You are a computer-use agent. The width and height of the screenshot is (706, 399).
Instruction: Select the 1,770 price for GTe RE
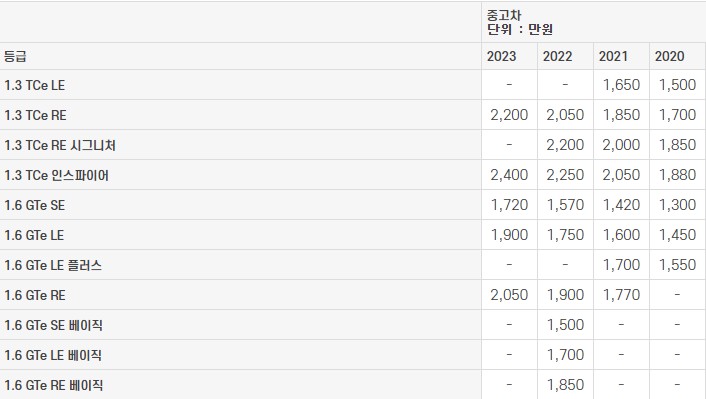[621, 295]
